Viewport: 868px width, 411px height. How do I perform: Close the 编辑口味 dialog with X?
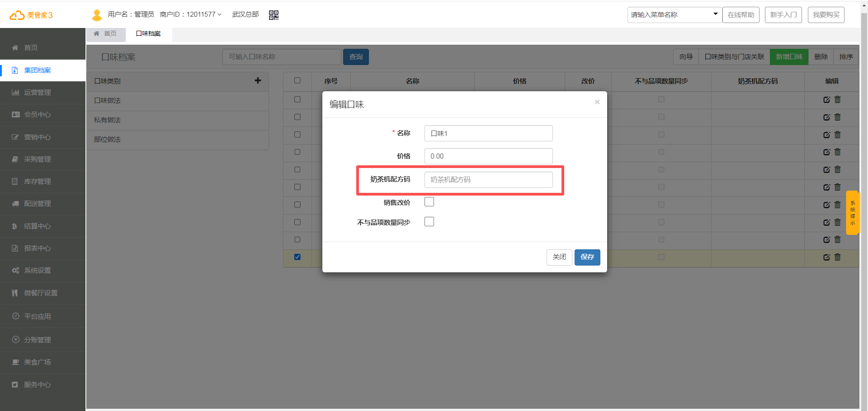[x=597, y=102]
